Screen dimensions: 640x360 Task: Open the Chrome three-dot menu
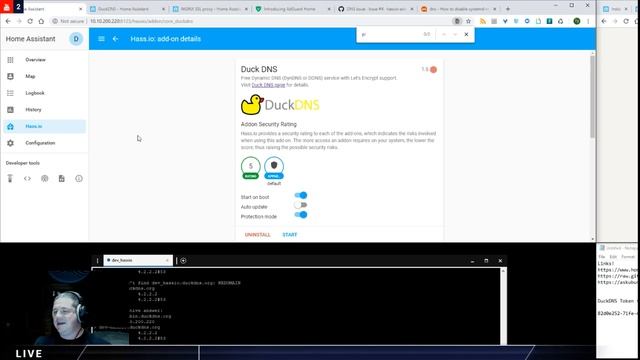click(x=588, y=21)
